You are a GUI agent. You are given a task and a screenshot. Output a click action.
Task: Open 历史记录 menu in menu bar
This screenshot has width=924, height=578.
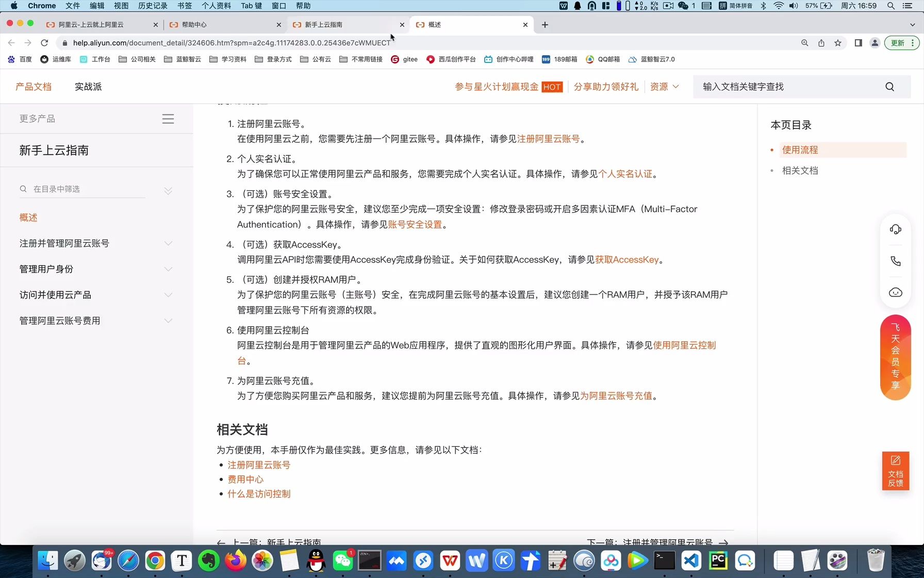(x=153, y=6)
